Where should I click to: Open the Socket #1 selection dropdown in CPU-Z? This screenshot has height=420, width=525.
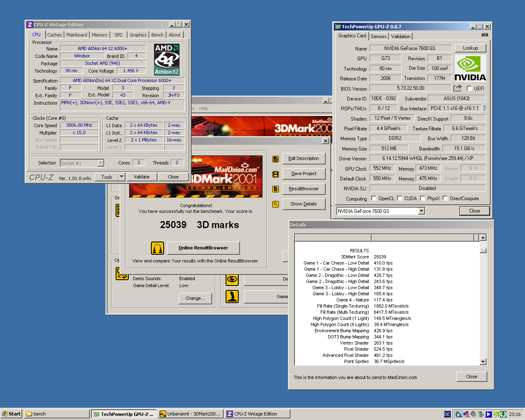click(x=100, y=163)
